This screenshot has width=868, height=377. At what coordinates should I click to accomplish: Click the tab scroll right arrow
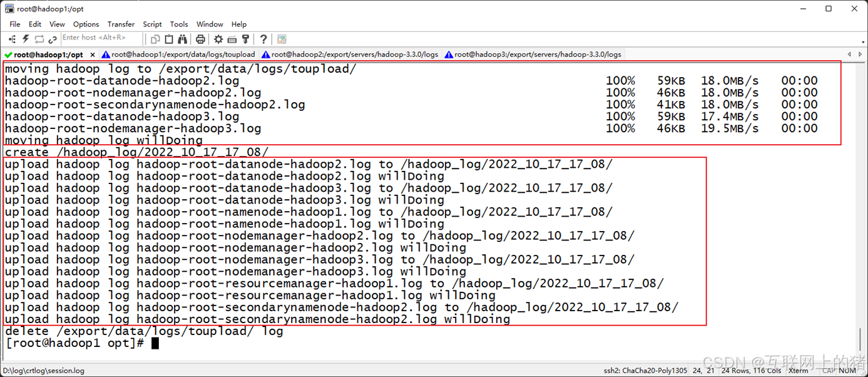[861, 54]
